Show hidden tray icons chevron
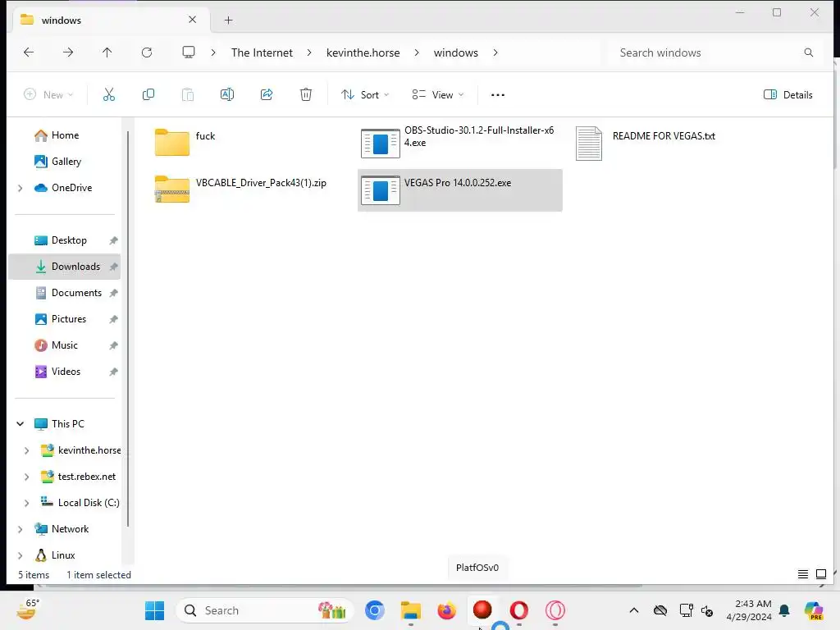This screenshot has width=840, height=630. point(634,610)
